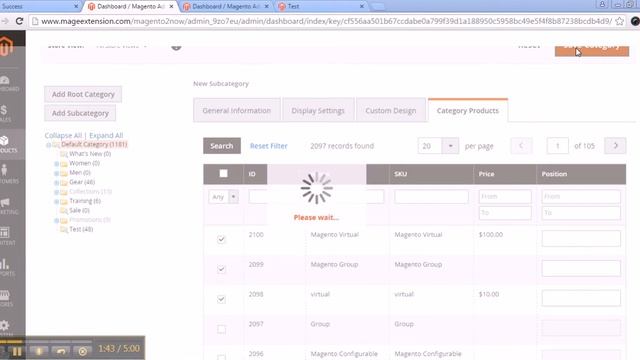Focus the page number input field
The width and height of the screenshot is (640, 360).
558,146
